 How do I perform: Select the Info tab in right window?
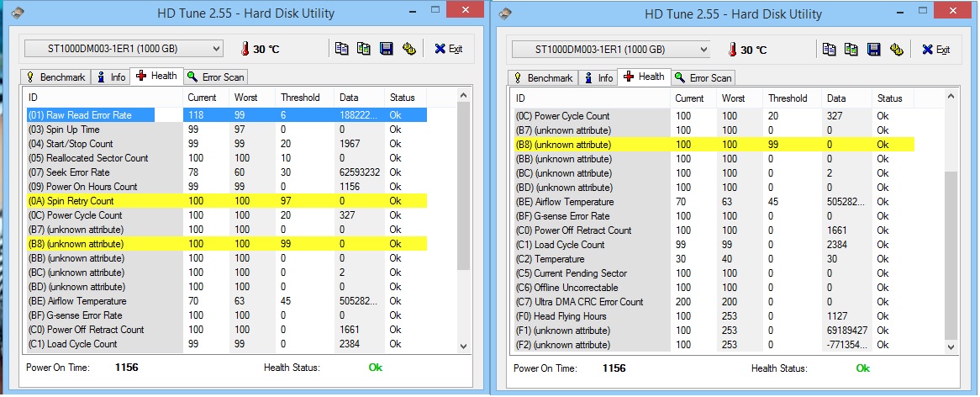(x=598, y=78)
